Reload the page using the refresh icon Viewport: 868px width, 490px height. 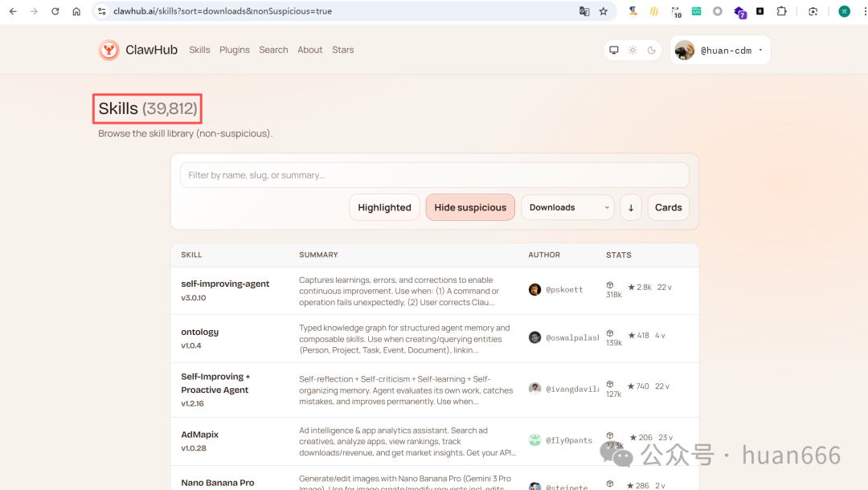55,11
